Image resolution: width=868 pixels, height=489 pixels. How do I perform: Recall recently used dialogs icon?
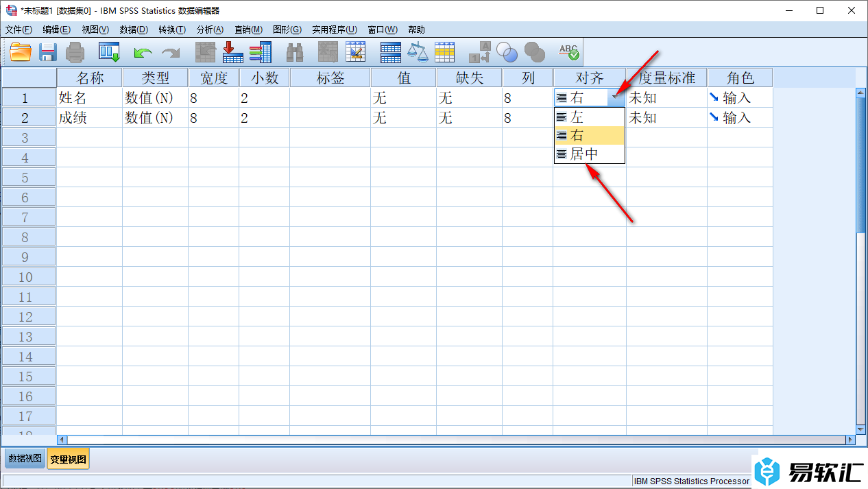coord(110,52)
